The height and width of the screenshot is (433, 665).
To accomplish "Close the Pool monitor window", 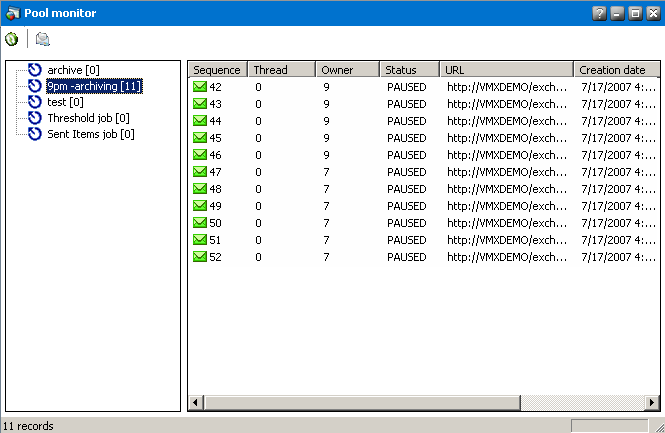I will [x=654, y=14].
